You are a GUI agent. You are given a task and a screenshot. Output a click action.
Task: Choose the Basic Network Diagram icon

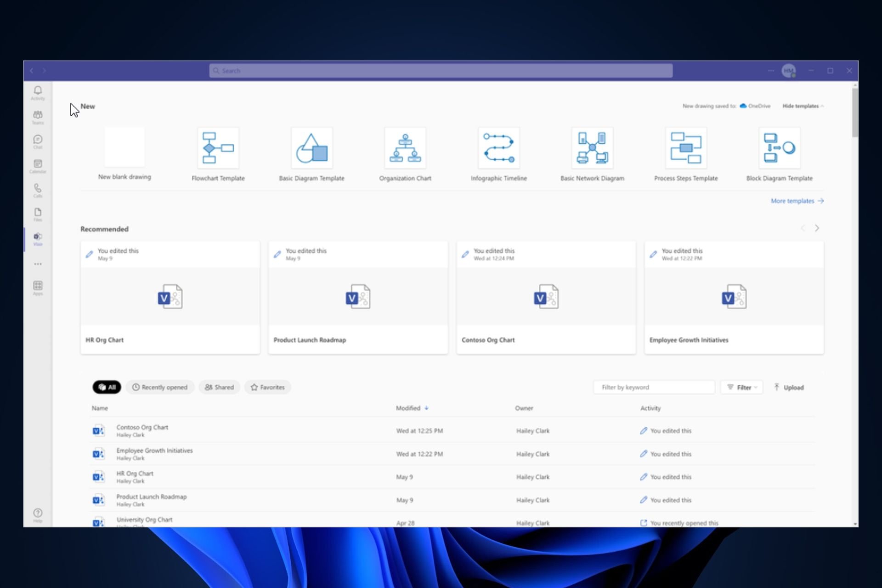592,148
